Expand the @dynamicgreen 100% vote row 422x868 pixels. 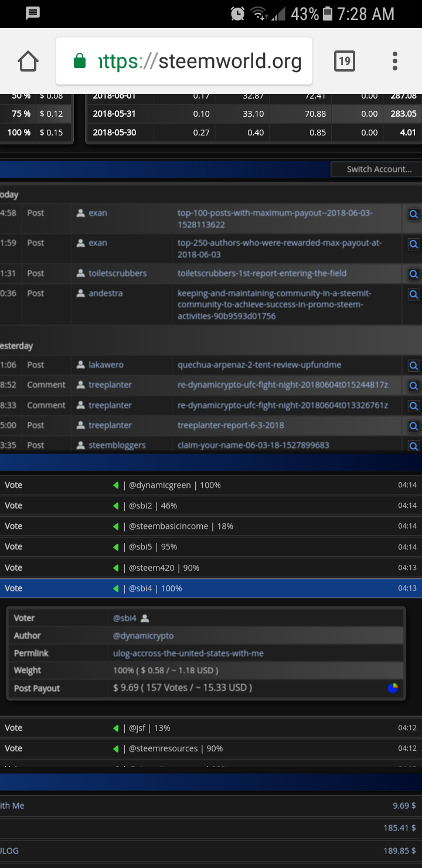point(211,485)
